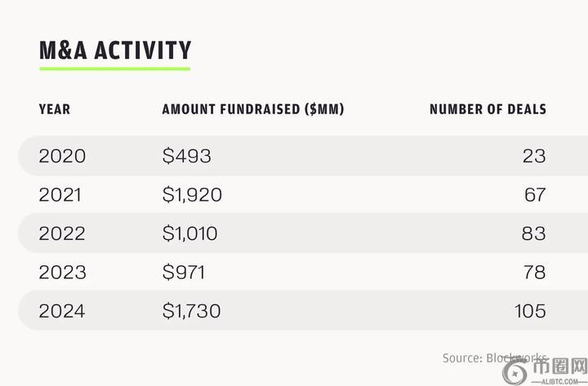Click the $1,920 amount value
The height and width of the screenshot is (386, 588).
192,195
